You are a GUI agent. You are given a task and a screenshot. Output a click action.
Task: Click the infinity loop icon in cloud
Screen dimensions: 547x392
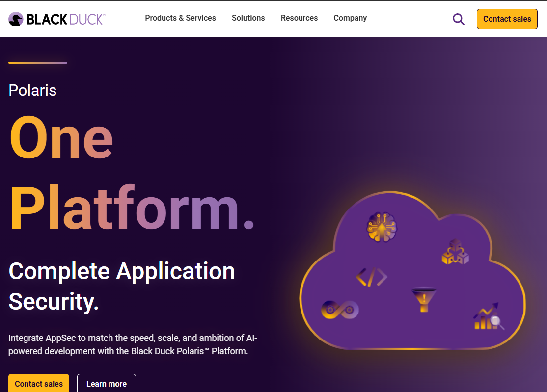tap(340, 310)
